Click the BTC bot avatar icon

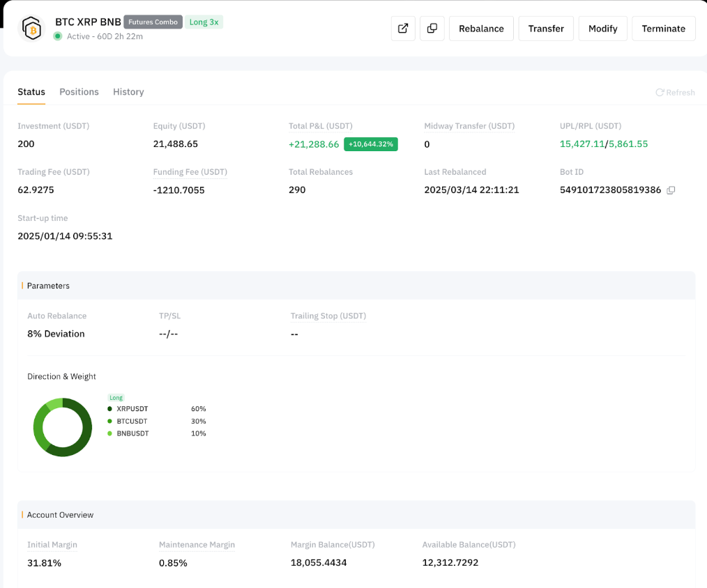[31, 29]
